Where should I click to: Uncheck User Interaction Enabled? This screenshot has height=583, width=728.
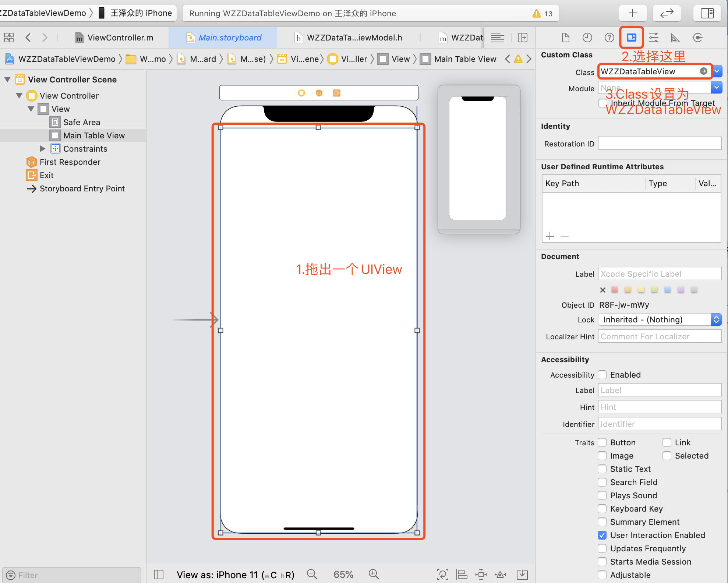point(602,535)
